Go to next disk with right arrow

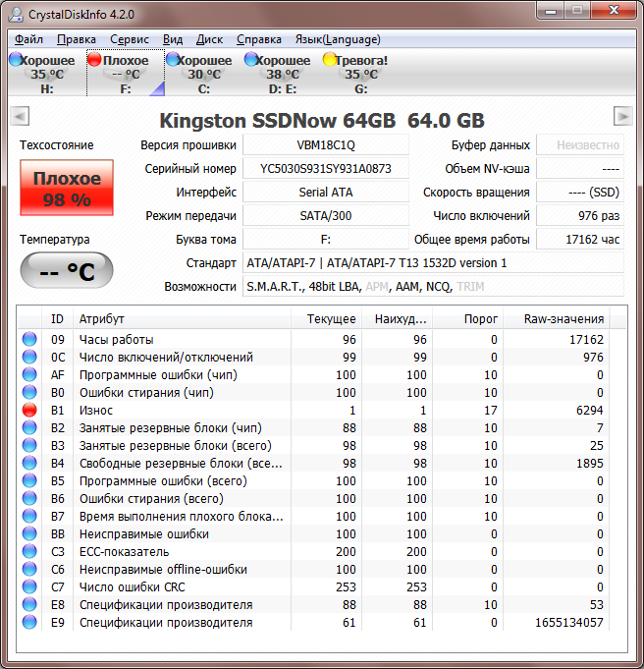pyautogui.click(x=622, y=116)
